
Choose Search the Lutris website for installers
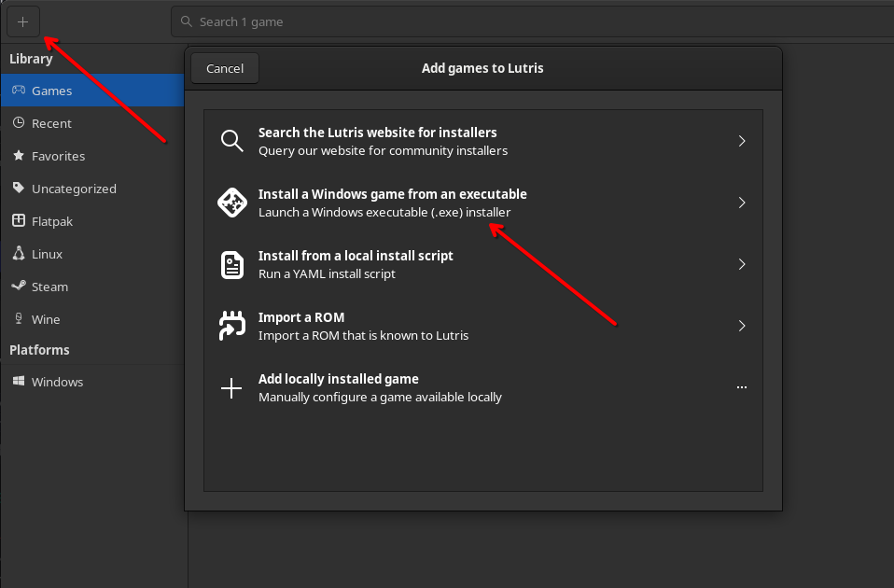(x=483, y=141)
